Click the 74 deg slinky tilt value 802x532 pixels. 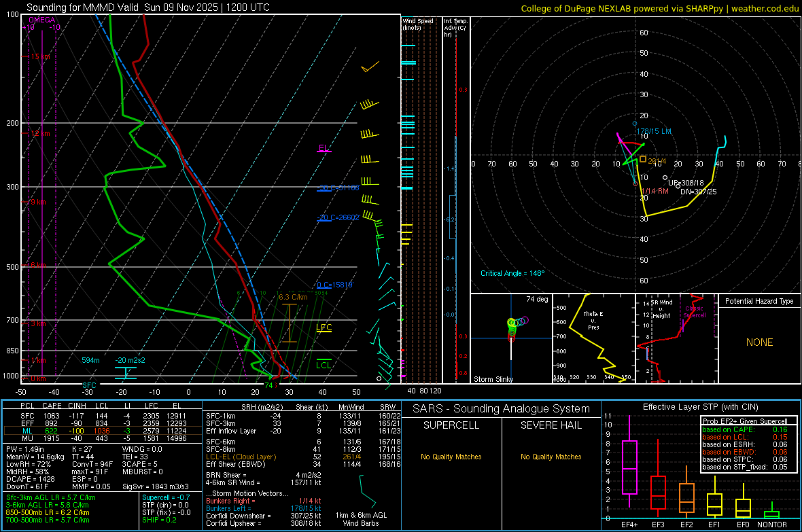[x=537, y=299]
